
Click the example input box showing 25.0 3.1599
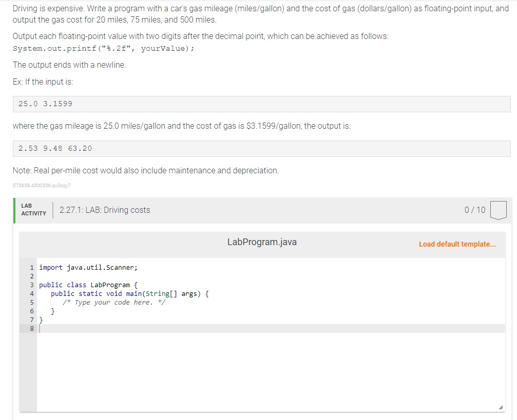coord(46,104)
